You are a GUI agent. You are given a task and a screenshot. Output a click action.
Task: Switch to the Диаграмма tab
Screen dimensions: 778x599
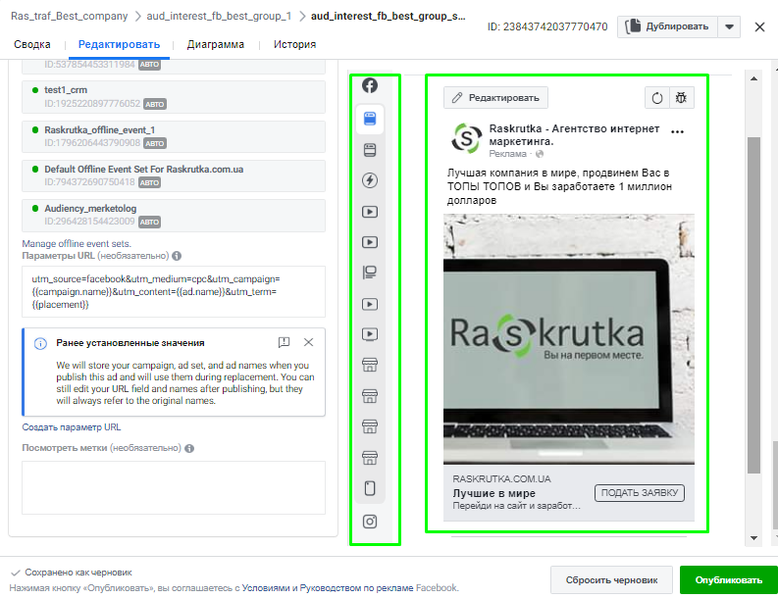coord(215,45)
